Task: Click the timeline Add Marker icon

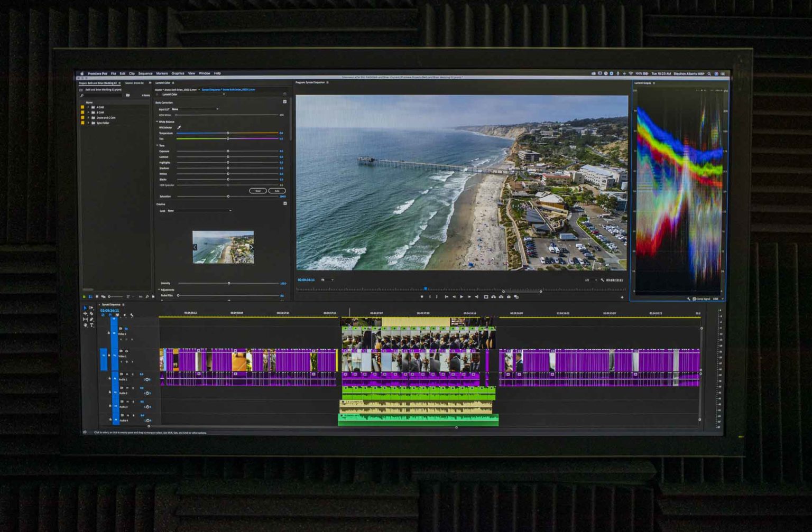Action: (x=125, y=315)
